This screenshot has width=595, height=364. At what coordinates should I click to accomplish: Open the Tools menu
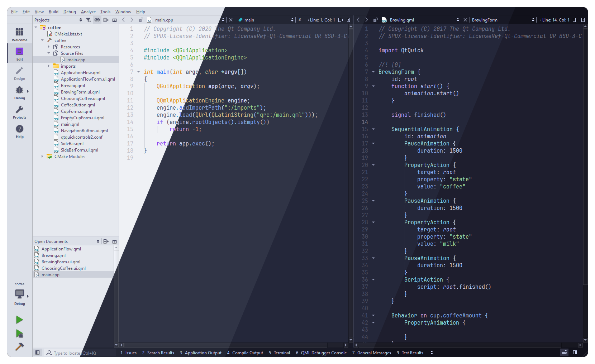(x=105, y=12)
